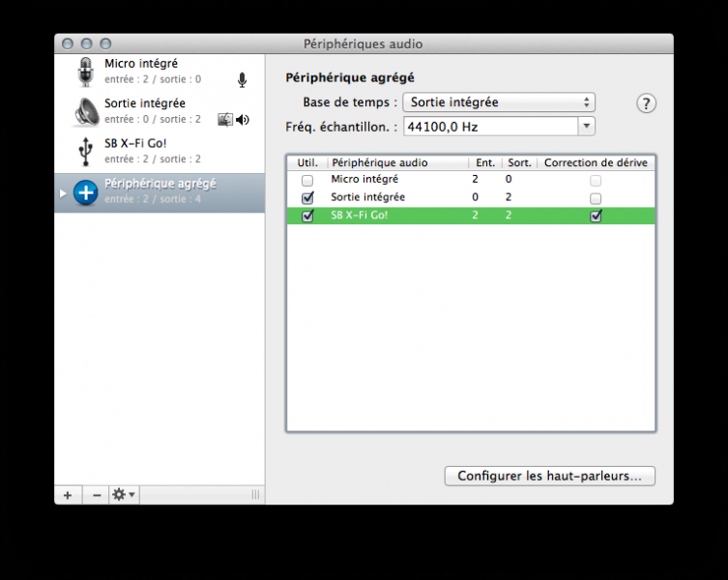The width and height of the screenshot is (728, 580).
Task: Close the Périphériques audio window
Action: pyautogui.click(x=68, y=43)
